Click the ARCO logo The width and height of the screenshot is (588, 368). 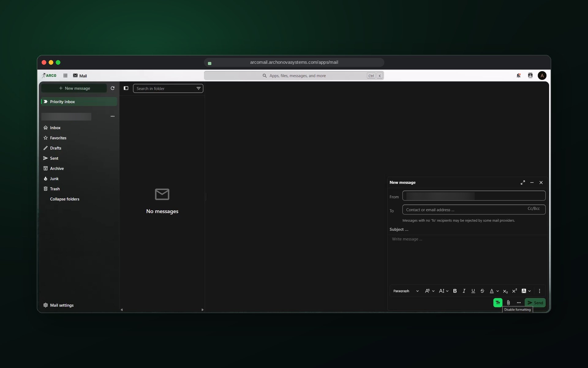tap(49, 75)
